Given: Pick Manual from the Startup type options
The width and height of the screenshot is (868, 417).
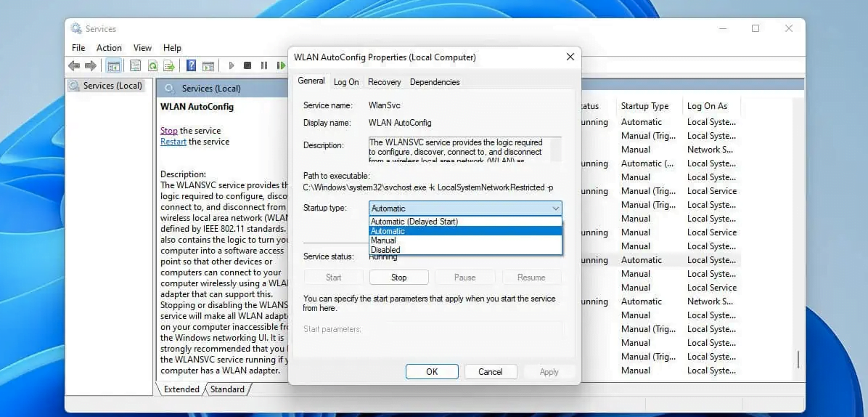Looking at the screenshot, I should point(383,240).
